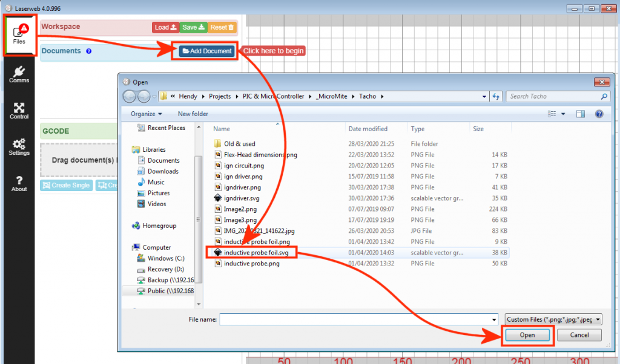Viewport: 620px width, 364px height.
Task: Open the Files panel in sidebar
Action: 19,34
